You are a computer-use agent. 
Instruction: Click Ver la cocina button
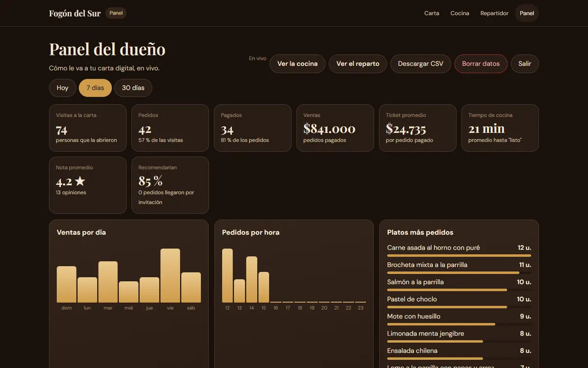click(x=297, y=64)
